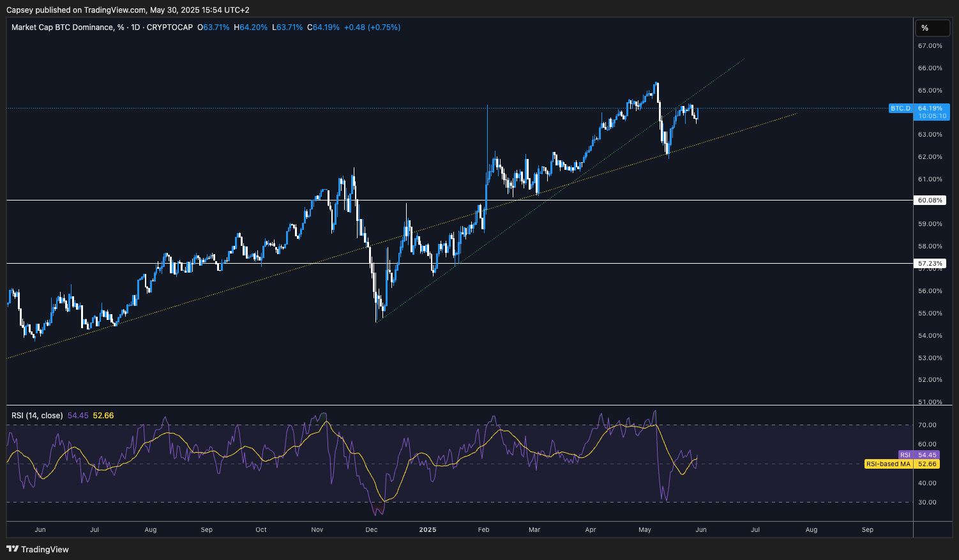The height and width of the screenshot is (560, 959).
Task: Click the 1D interval in chart legend
Action: tap(135, 27)
